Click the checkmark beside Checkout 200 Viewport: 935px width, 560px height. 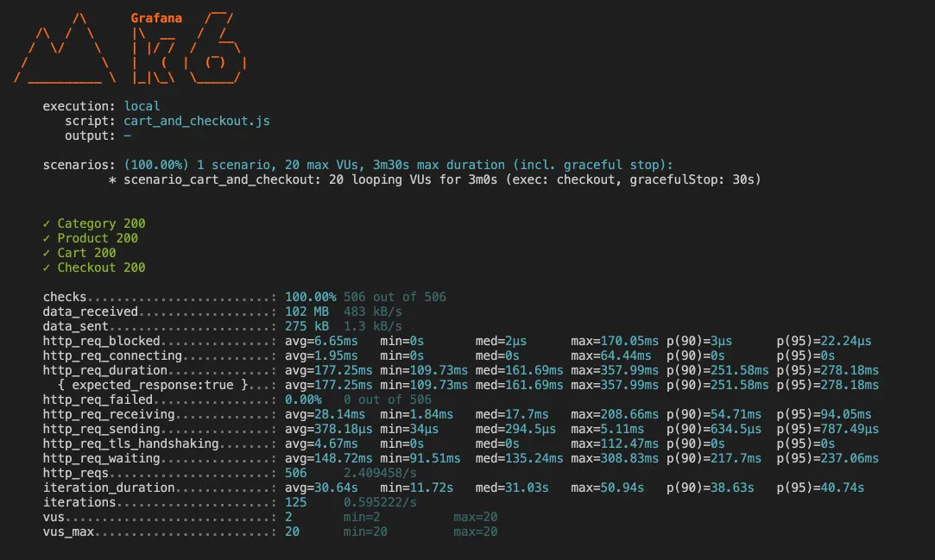tap(47, 267)
